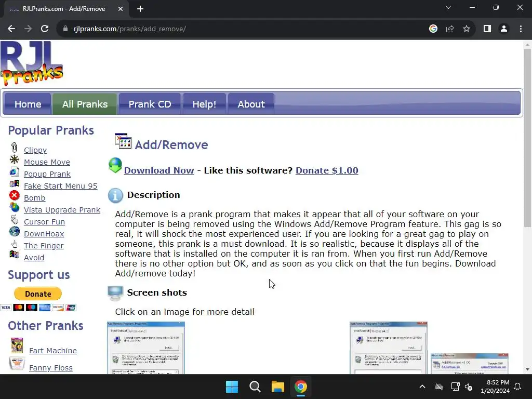Image resolution: width=532 pixels, height=399 pixels.
Task: Bookmark this page with star icon
Action: (x=467, y=29)
